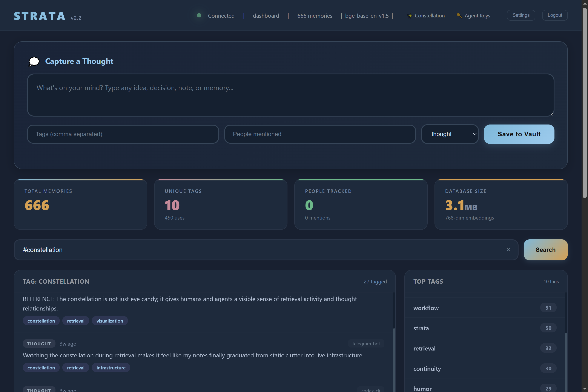588x392 pixels.
Task: Click the green Connected status indicator
Action: 199,15
